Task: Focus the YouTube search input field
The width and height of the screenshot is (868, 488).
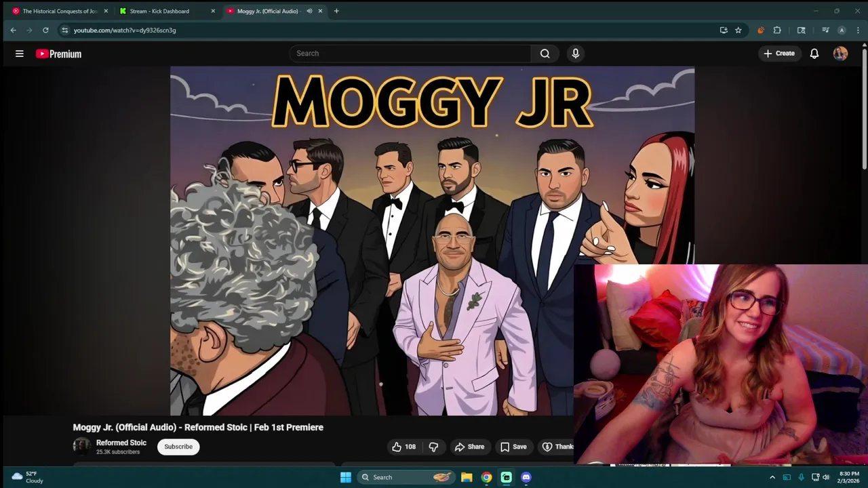Action: point(410,54)
